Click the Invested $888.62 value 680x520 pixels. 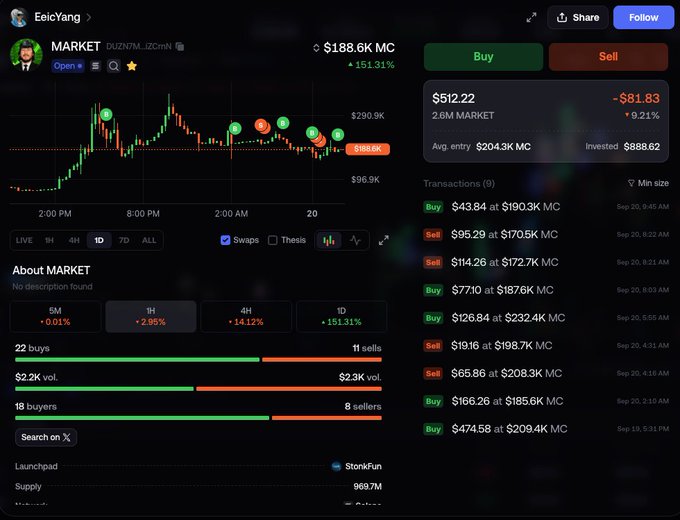[x=641, y=147]
